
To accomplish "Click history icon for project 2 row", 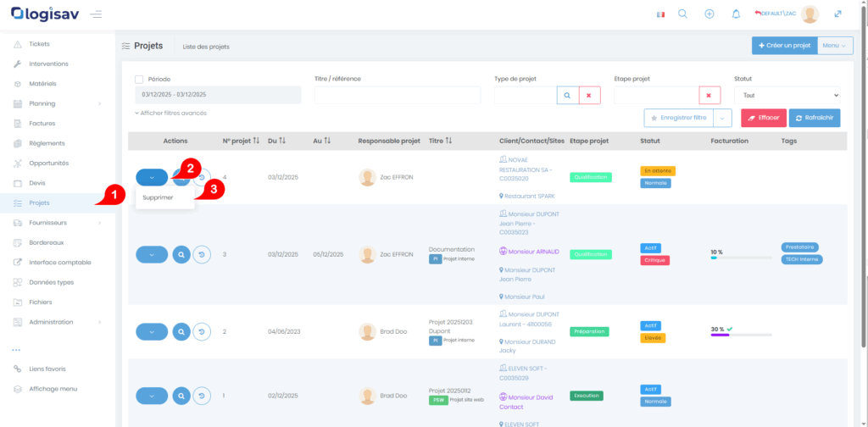I will tap(202, 332).
